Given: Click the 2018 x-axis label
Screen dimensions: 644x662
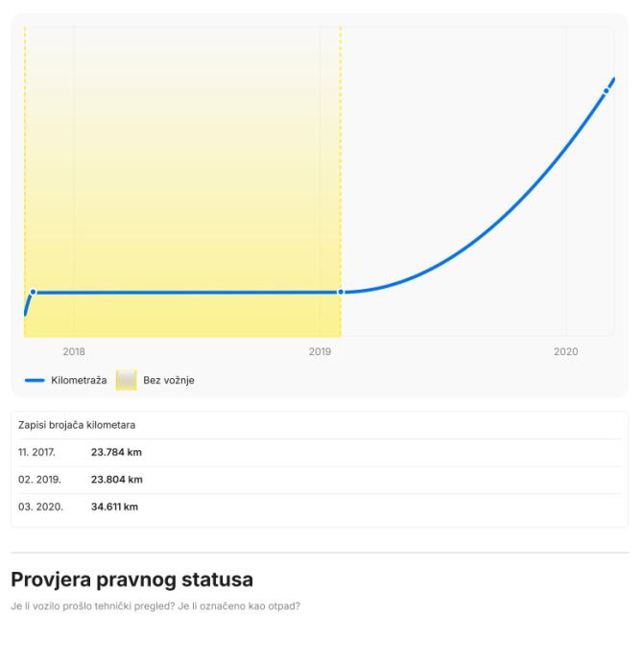Looking at the screenshot, I should tap(74, 352).
